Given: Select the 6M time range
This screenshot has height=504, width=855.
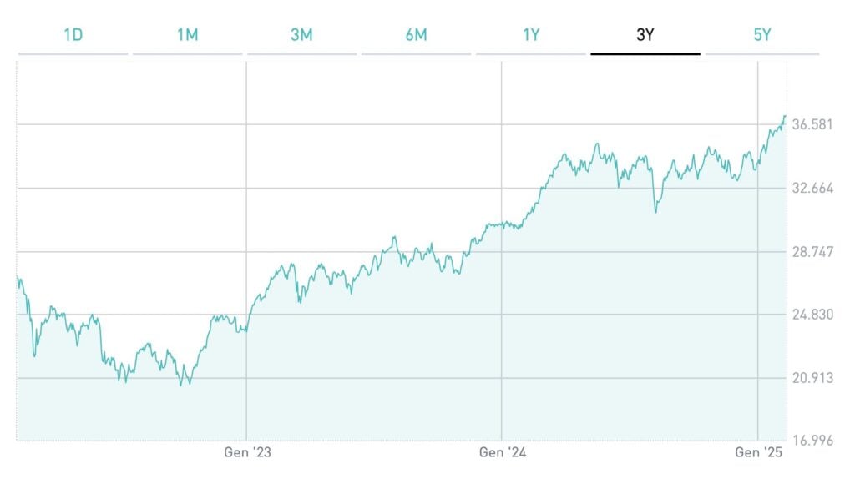Looking at the screenshot, I should click(x=415, y=36).
